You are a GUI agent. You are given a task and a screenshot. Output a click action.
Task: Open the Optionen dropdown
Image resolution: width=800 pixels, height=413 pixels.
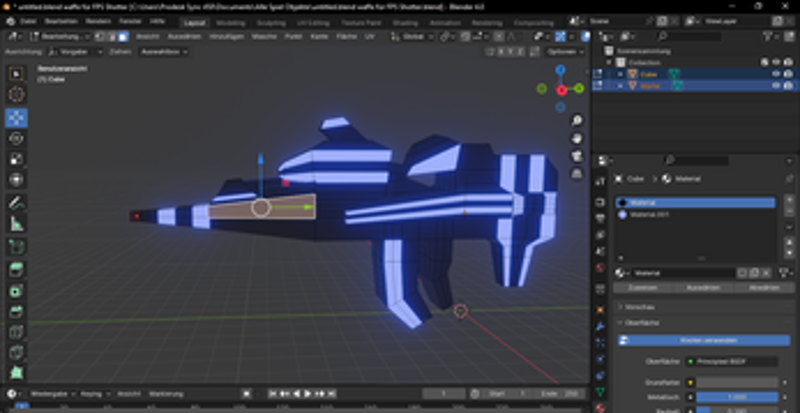pos(565,52)
